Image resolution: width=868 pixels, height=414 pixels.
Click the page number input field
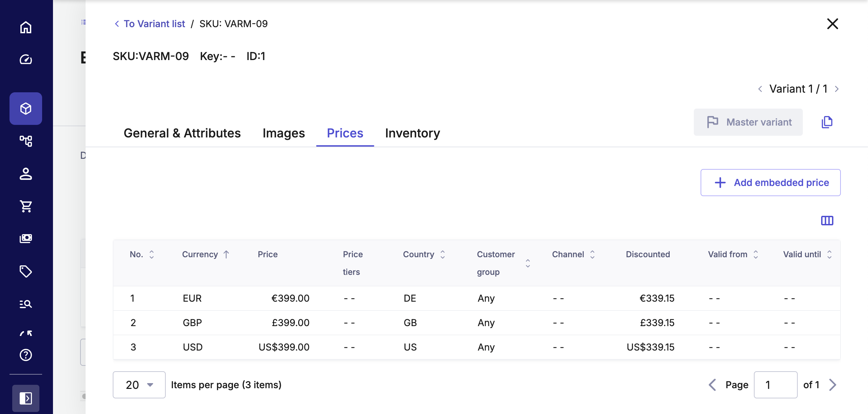click(775, 385)
